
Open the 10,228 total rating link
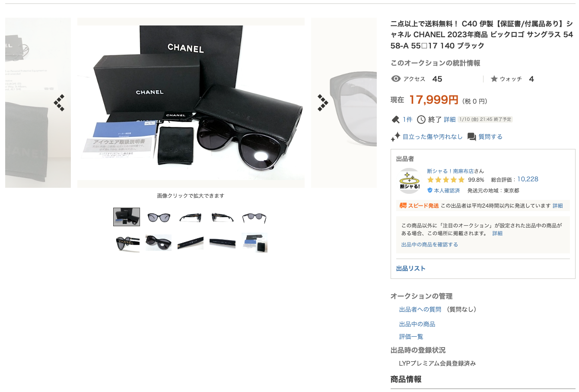tap(528, 179)
